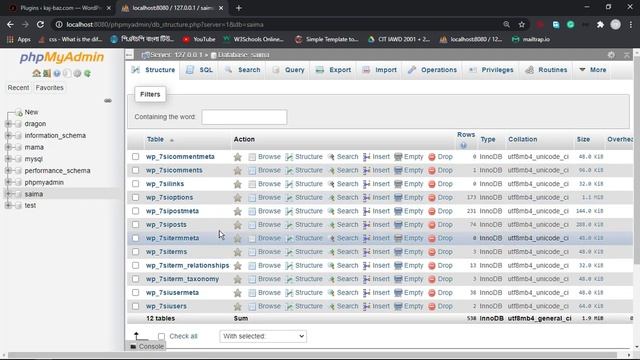Click the Structure icon for wp_7siusermeta
Image resolution: width=640 pixels, height=360 pixels.
point(289,293)
